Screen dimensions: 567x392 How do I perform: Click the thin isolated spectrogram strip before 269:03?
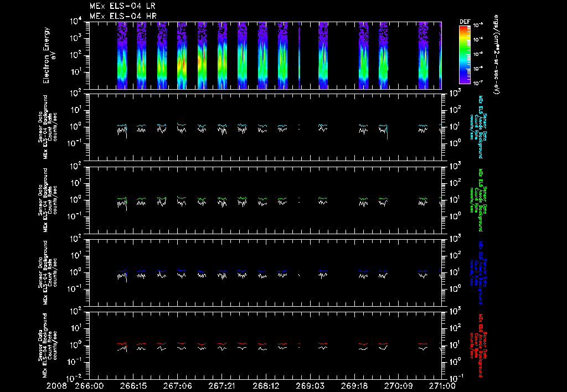tap(299, 55)
